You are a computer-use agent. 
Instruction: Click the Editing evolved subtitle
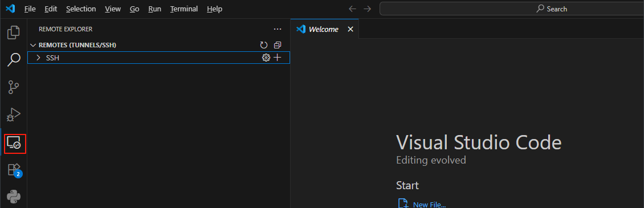click(x=431, y=160)
